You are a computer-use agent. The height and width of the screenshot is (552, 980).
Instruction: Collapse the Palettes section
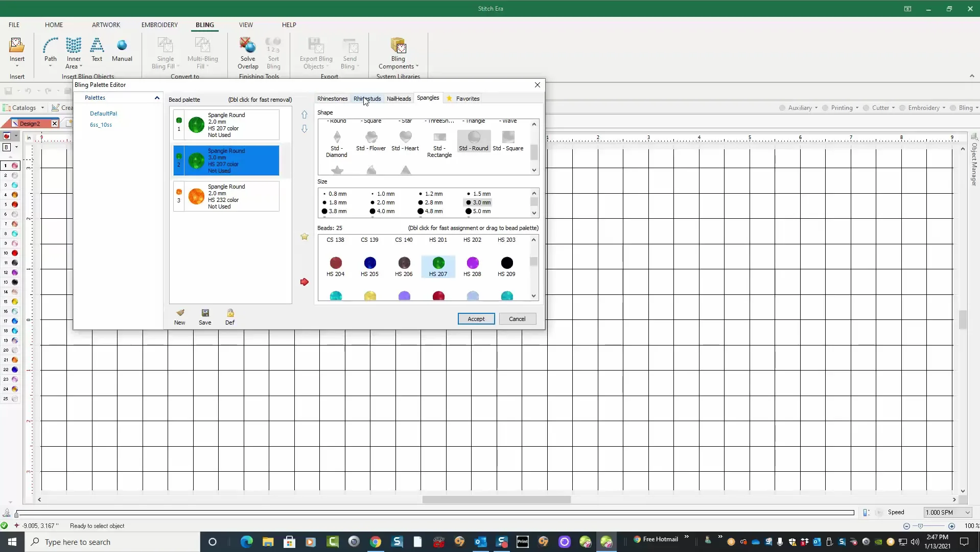[157, 98]
